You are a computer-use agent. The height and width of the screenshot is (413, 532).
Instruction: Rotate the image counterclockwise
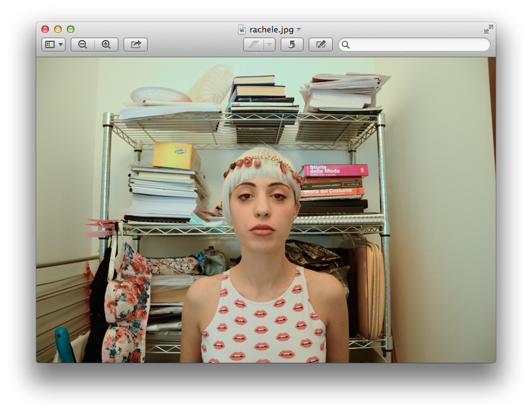[x=291, y=45]
